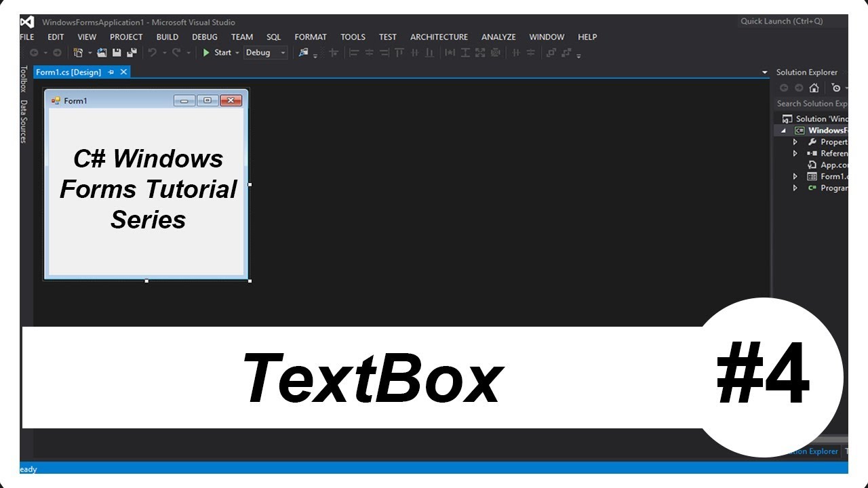Open the Start button dropdown arrow
Image resolution: width=868 pixels, height=488 pixels.
point(237,53)
